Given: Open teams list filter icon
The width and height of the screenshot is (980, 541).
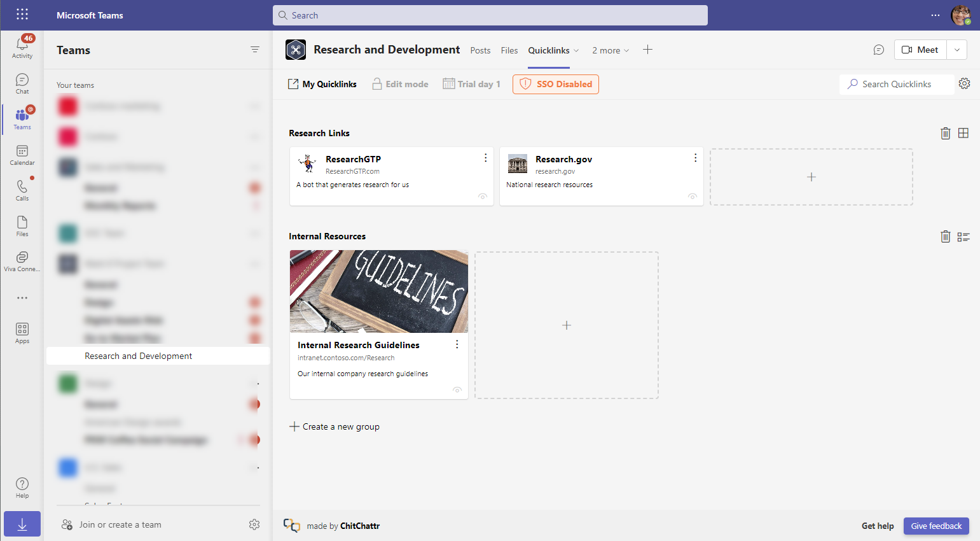Looking at the screenshot, I should coord(255,50).
